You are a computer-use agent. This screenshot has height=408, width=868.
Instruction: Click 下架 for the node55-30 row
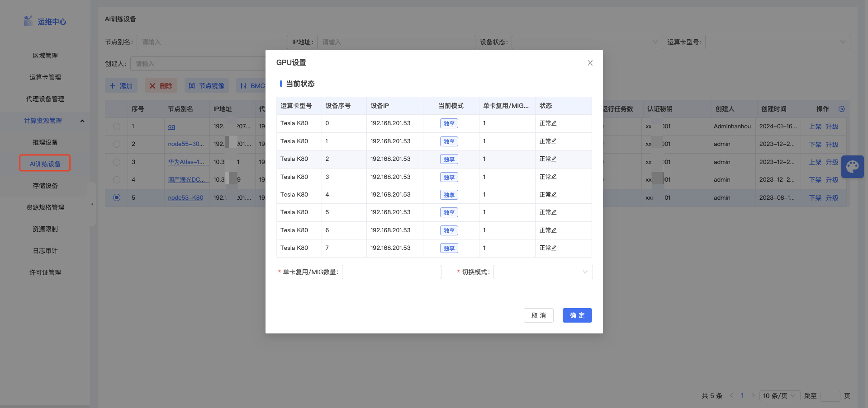815,144
